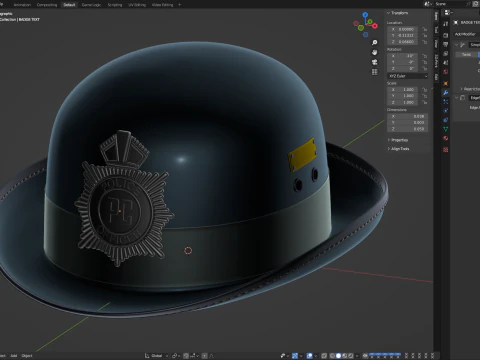
Task: Lock the Rotation X value
Action: [x=424, y=56]
